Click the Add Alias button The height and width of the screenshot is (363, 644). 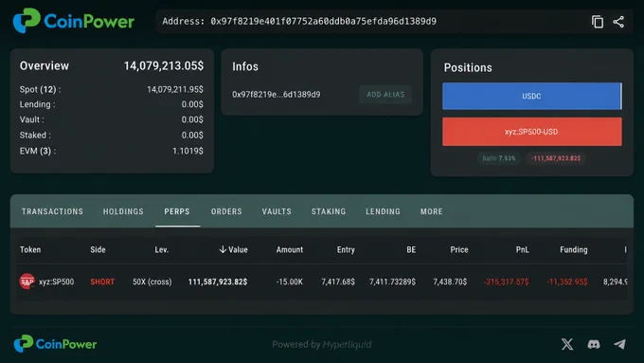[385, 95]
